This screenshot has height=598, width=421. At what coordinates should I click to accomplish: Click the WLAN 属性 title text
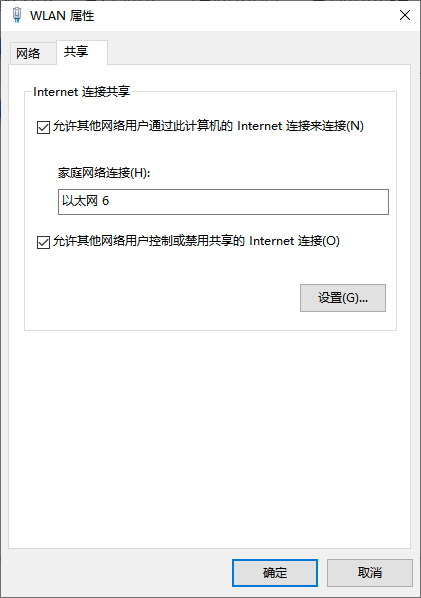(x=62, y=16)
